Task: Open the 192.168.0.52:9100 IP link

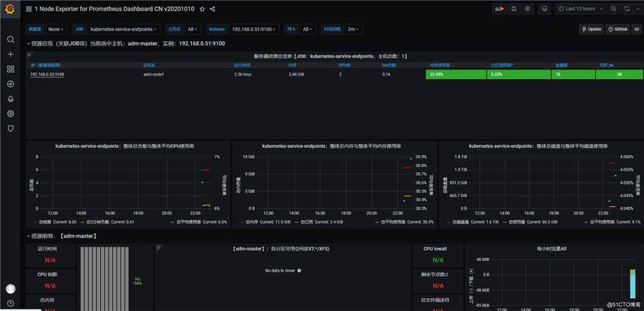Action: point(47,74)
